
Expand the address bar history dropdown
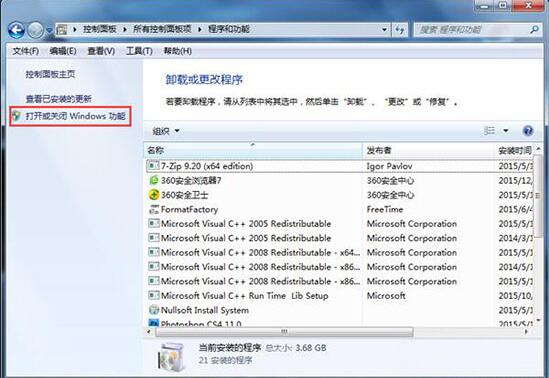coord(384,29)
